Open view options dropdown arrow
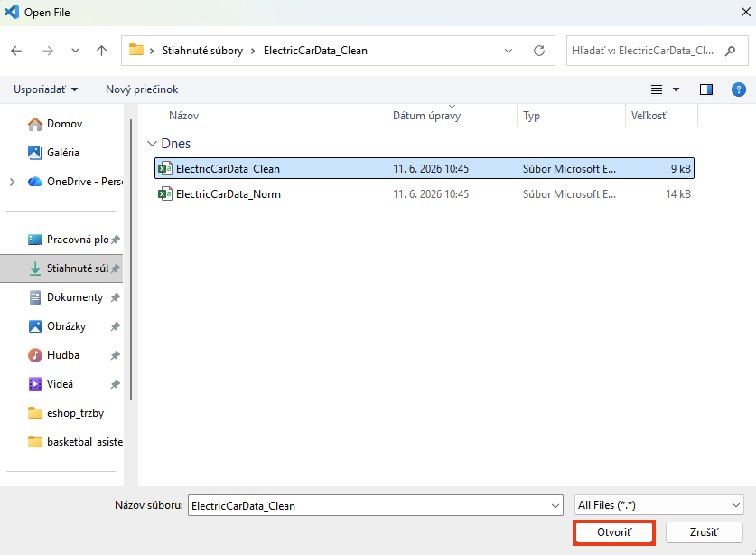 click(x=676, y=89)
